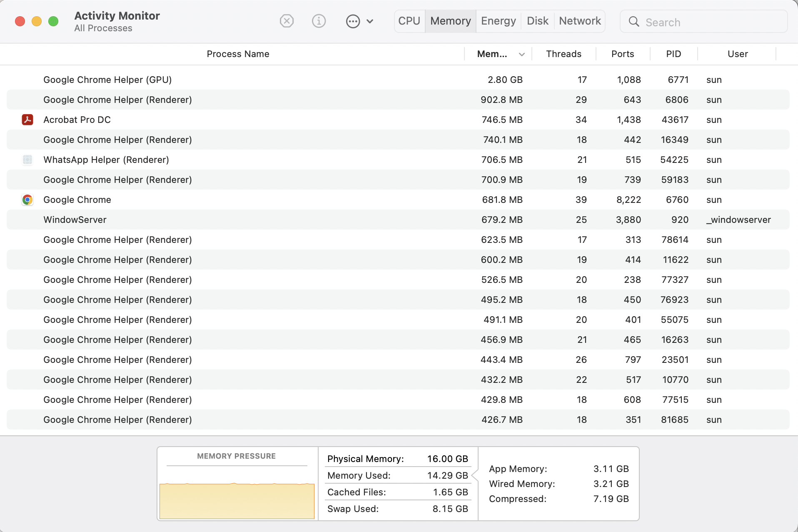Open the process info inspector icon
The width and height of the screenshot is (798, 532).
(319, 21)
